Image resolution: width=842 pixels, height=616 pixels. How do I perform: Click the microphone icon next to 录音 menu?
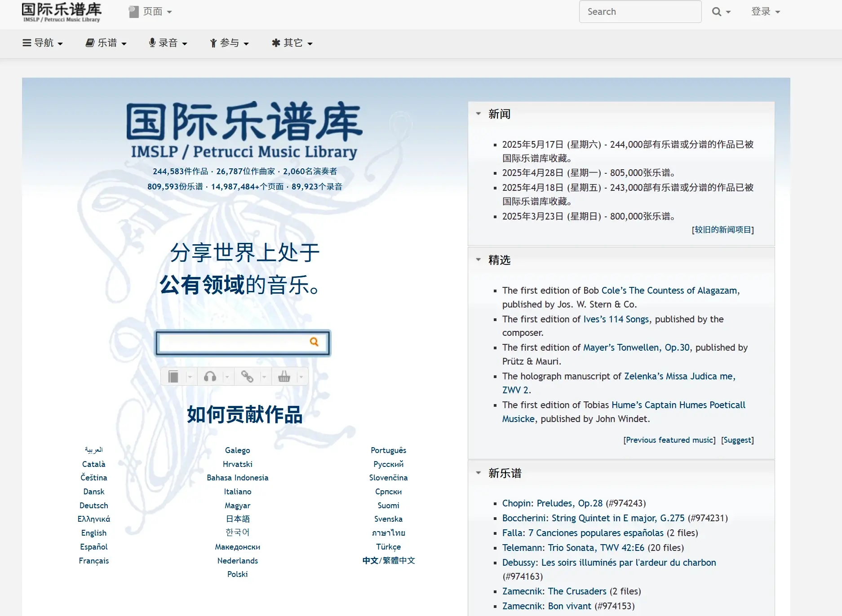152,43
